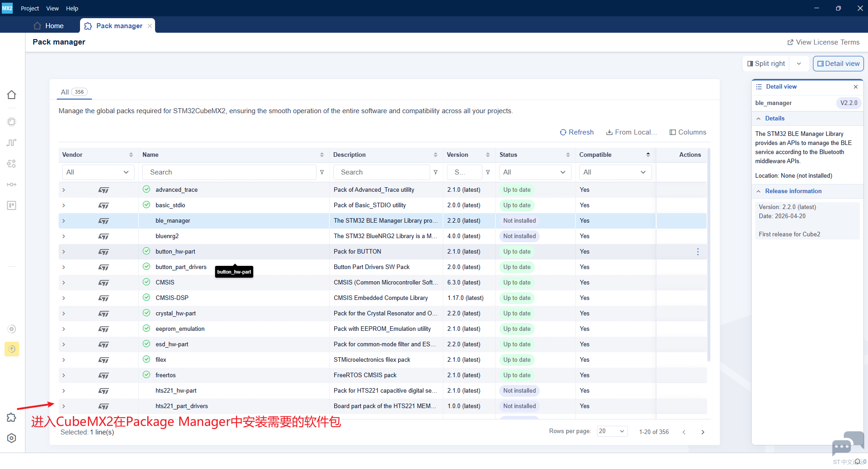
Task: Open the Vendor filter dropdown
Action: 98,172
